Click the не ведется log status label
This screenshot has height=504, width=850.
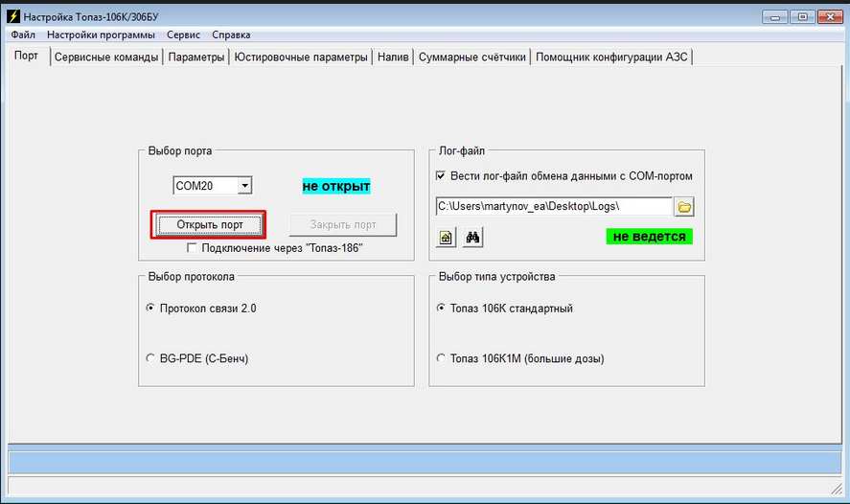[649, 237]
